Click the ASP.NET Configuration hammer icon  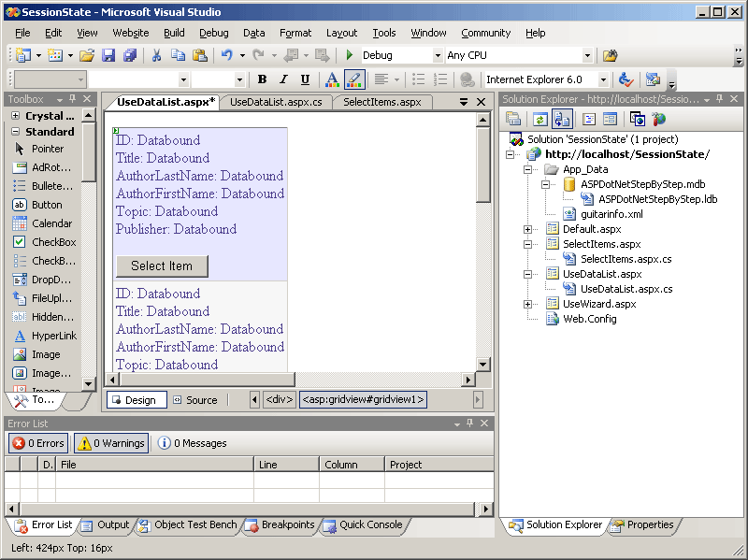659,119
